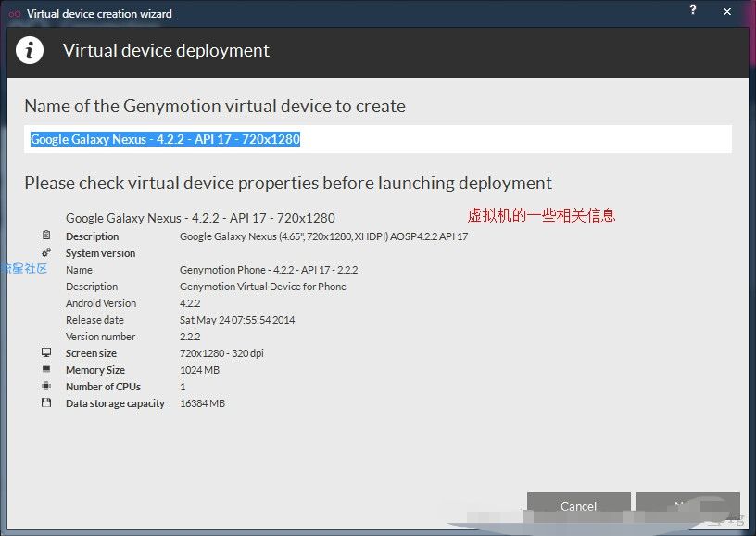
Task: Click the Genymotion logo in the title bar
Action: (15, 14)
